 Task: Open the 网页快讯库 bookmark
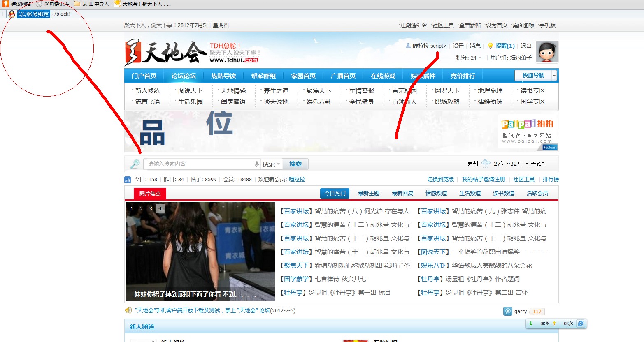click(x=53, y=4)
